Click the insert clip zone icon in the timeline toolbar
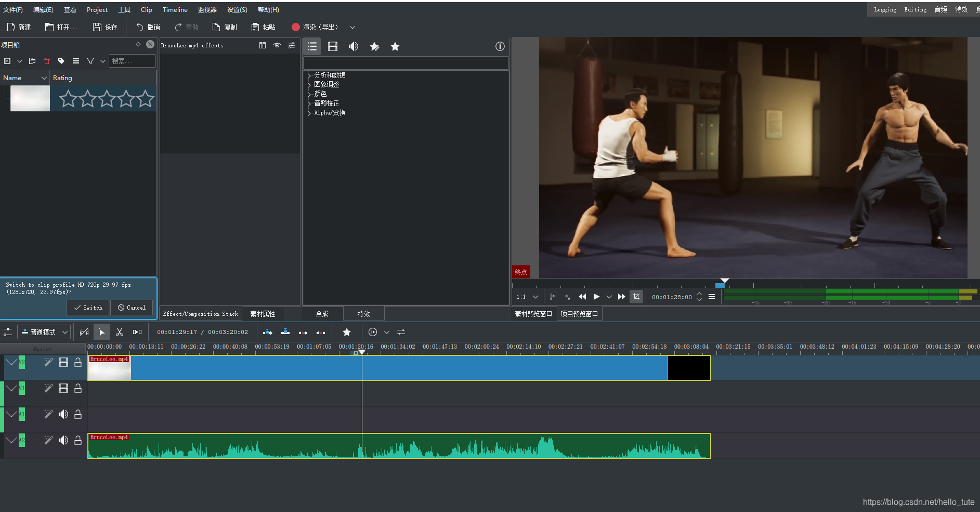The image size is (980, 512). tap(268, 332)
